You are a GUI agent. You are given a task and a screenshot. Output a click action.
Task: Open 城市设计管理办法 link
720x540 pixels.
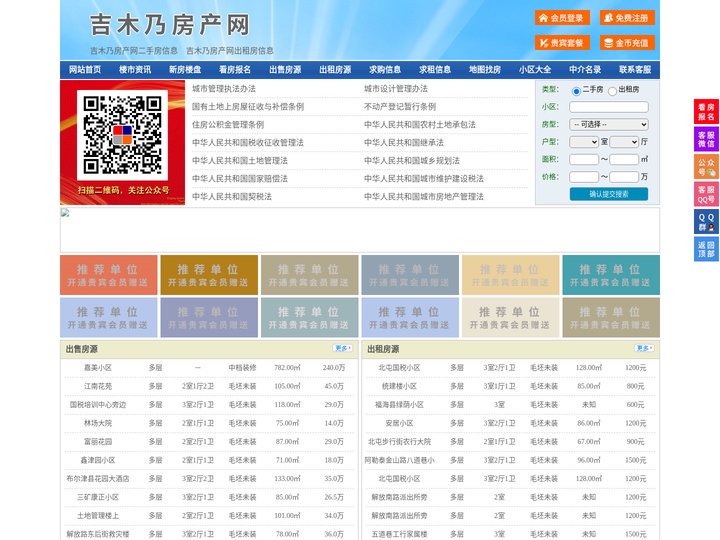pyautogui.click(x=396, y=89)
